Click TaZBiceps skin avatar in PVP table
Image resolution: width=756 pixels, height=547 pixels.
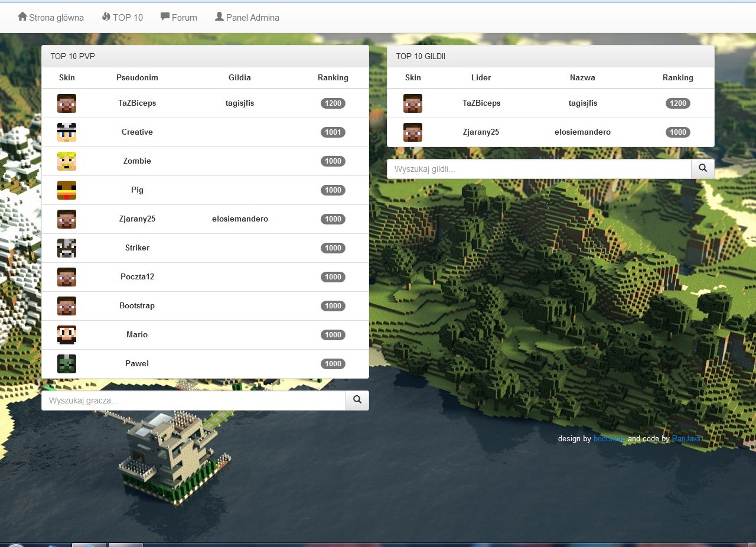[67, 103]
